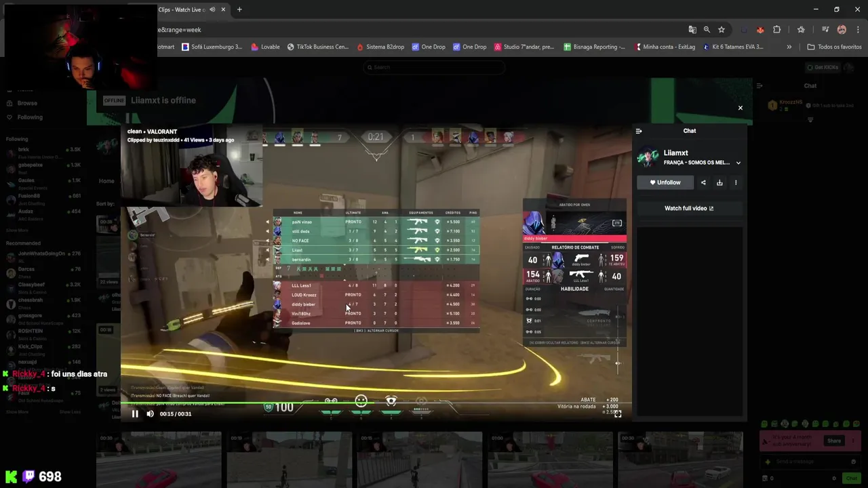Open the Sofá Luxemburgo bookmark

coord(212,47)
